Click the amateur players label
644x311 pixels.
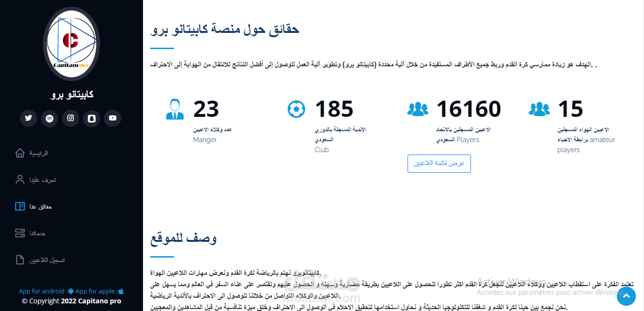tap(586, 145)
